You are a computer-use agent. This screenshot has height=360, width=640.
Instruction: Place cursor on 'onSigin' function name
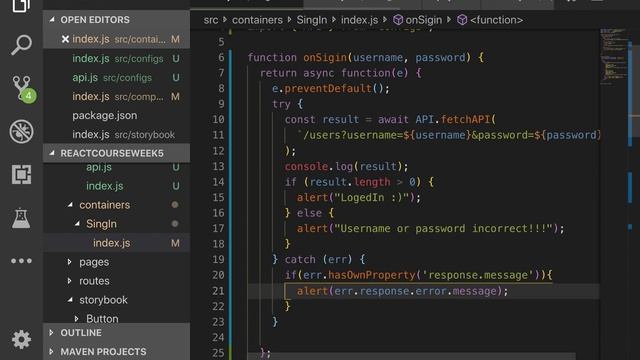324,58
